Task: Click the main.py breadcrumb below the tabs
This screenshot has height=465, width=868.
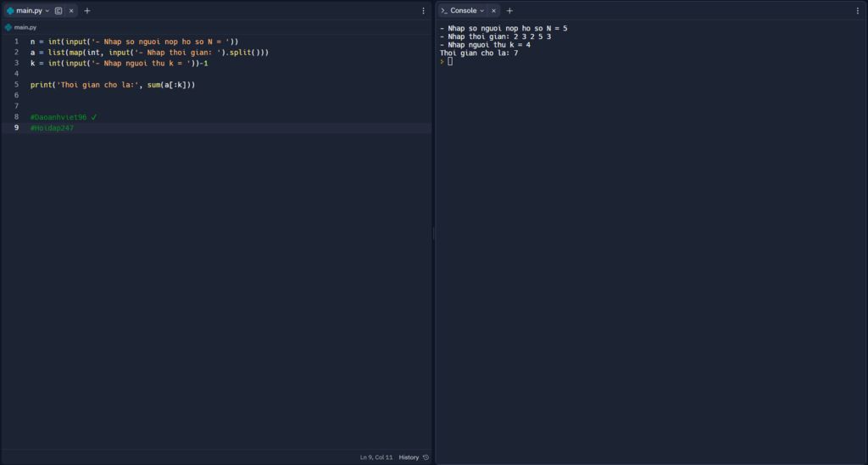Action: coord(25,27)
